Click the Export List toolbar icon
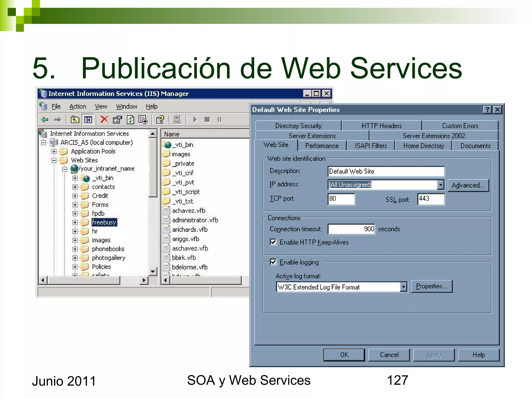The image size is (532, 399). [143, 119]
